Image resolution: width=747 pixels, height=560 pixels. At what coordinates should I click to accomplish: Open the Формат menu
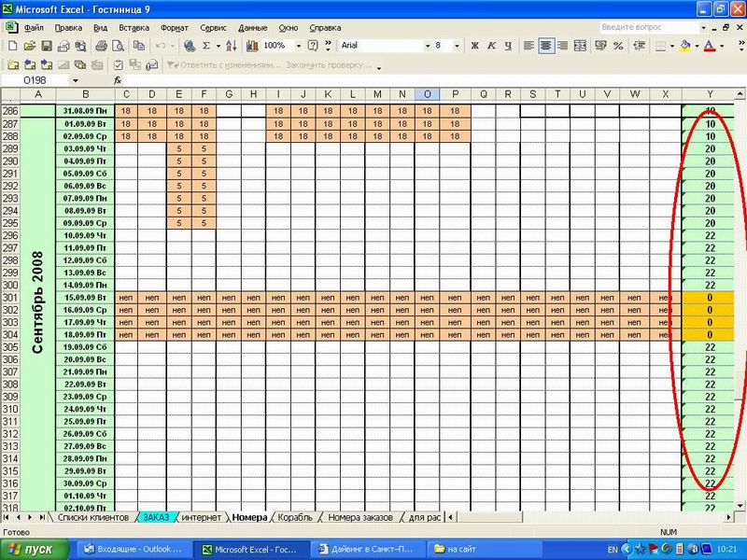(x=174, y=28)
